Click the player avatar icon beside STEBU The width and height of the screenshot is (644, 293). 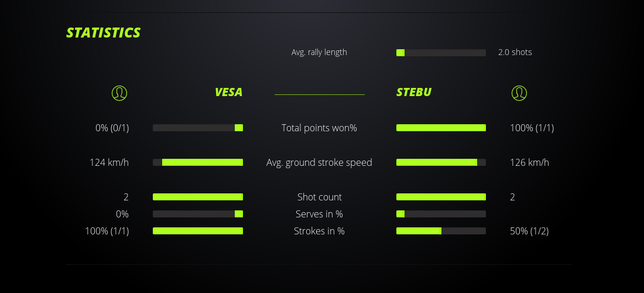tap(519, 93)
